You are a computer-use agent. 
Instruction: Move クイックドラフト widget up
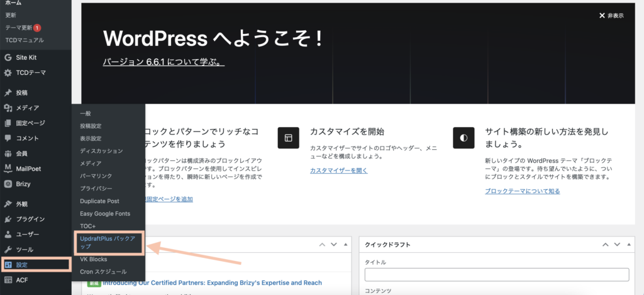[606, 245]
